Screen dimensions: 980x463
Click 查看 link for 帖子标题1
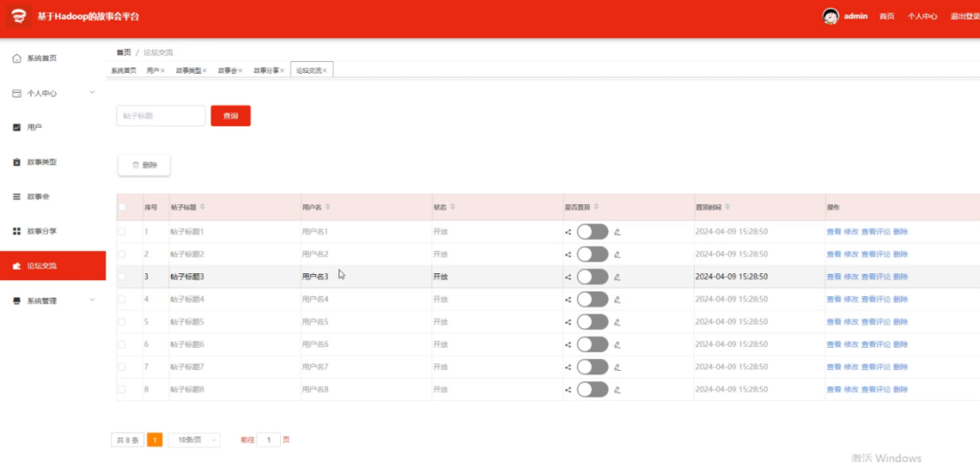tap(834, 231)
